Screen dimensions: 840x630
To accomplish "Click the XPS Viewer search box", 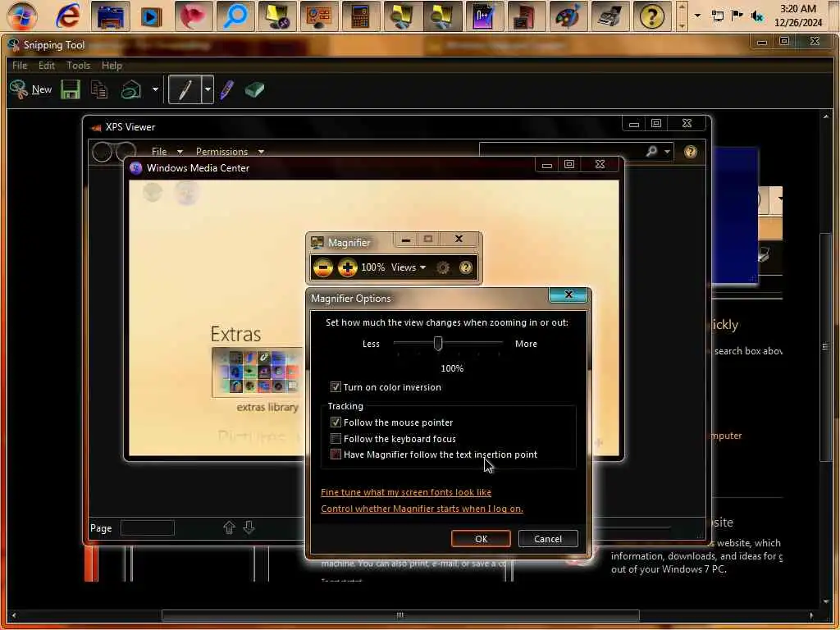I will (559, 152).
